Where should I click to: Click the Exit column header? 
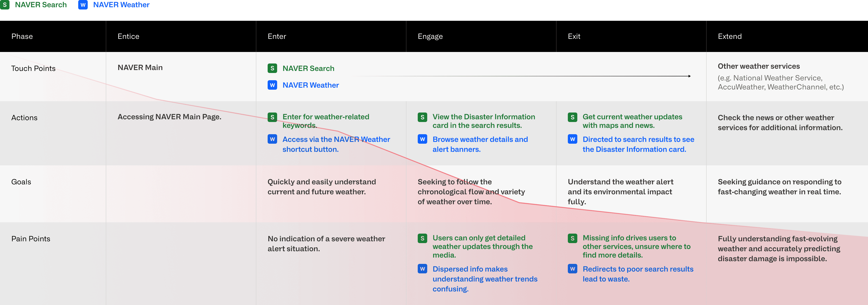[574, 36]
